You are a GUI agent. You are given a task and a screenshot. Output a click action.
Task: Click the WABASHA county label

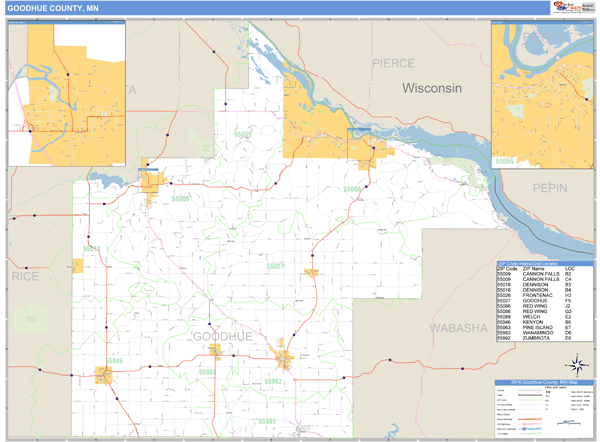click(x=457, y=328)
